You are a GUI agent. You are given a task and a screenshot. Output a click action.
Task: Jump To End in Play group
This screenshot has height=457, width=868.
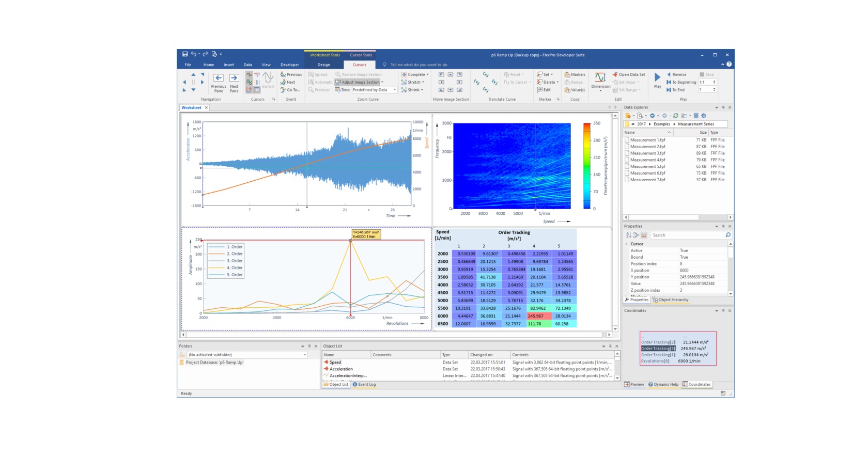click(x=675, y=90)
